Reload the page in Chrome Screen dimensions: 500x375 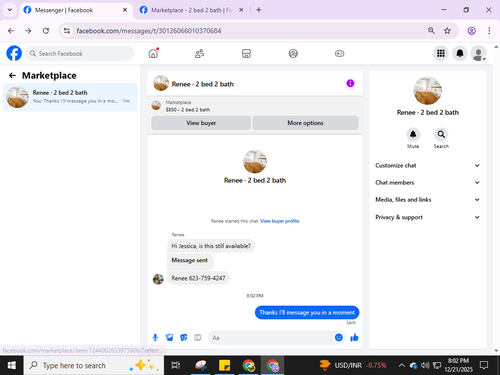pyautogui.click(x=46, y=31)
